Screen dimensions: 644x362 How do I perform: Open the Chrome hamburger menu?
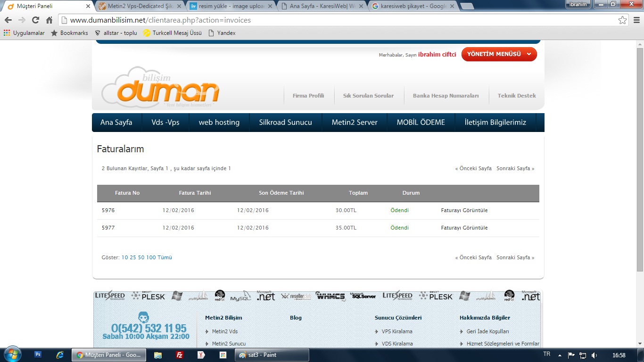pos(636,20)
